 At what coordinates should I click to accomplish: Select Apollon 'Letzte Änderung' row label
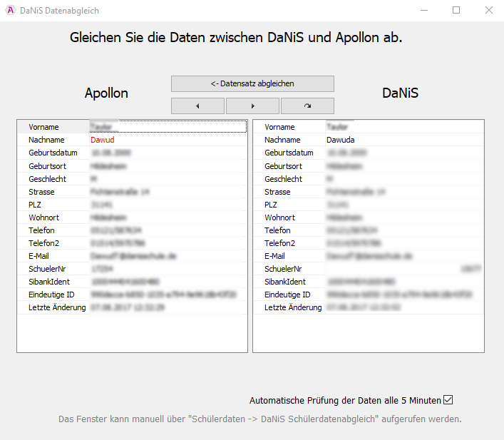pos(57,307)
